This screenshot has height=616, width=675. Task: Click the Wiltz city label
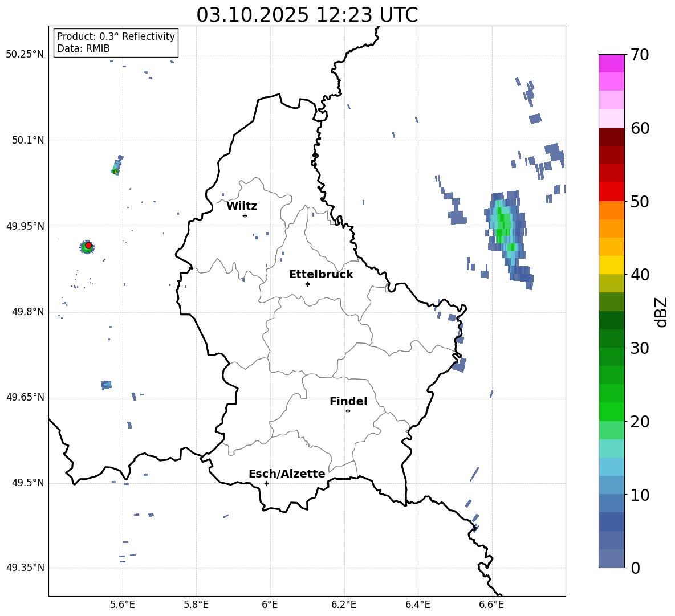point(242,206)
